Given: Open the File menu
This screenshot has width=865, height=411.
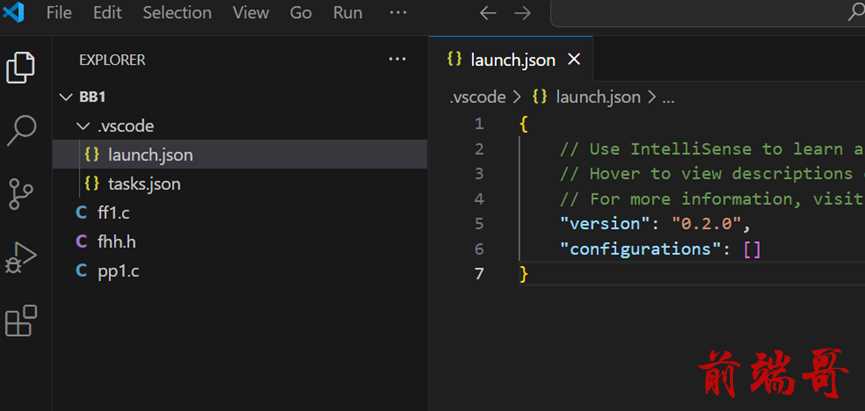Looking at the screenshot, I should click(59, 13).
